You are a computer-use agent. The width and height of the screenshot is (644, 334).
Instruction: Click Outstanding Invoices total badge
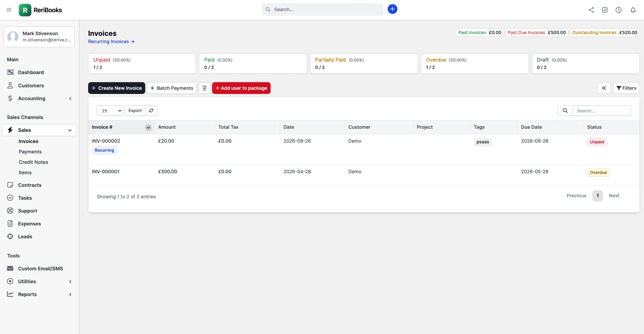pyautogui.click(x=605, y=32)
